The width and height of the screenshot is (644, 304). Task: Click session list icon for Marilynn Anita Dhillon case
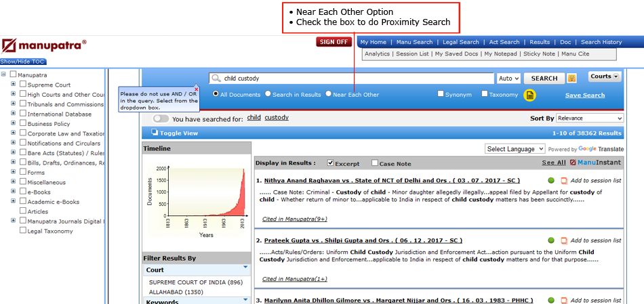pos(564,301)
